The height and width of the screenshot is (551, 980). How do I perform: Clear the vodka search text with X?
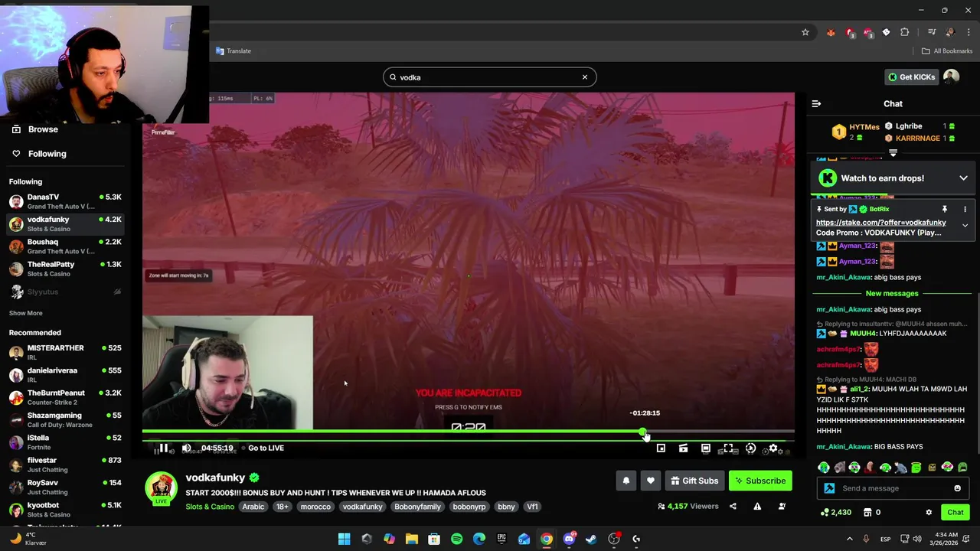[x=585, y=77]
